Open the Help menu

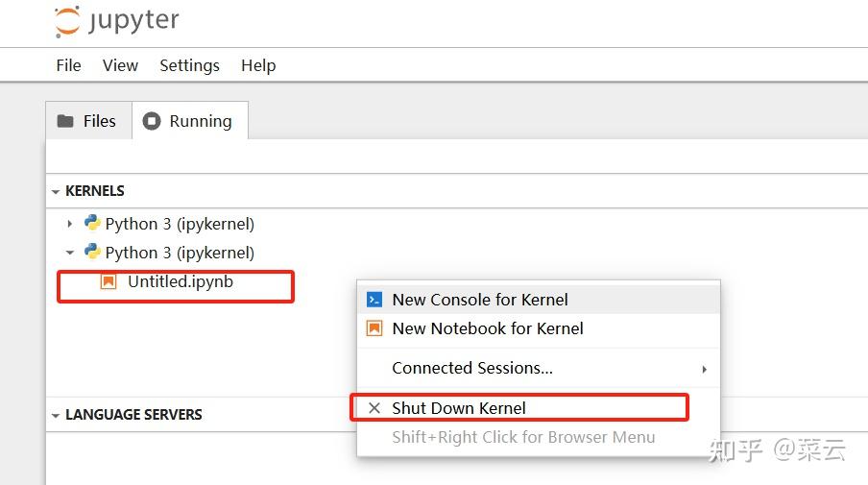(x=258, y=65)
